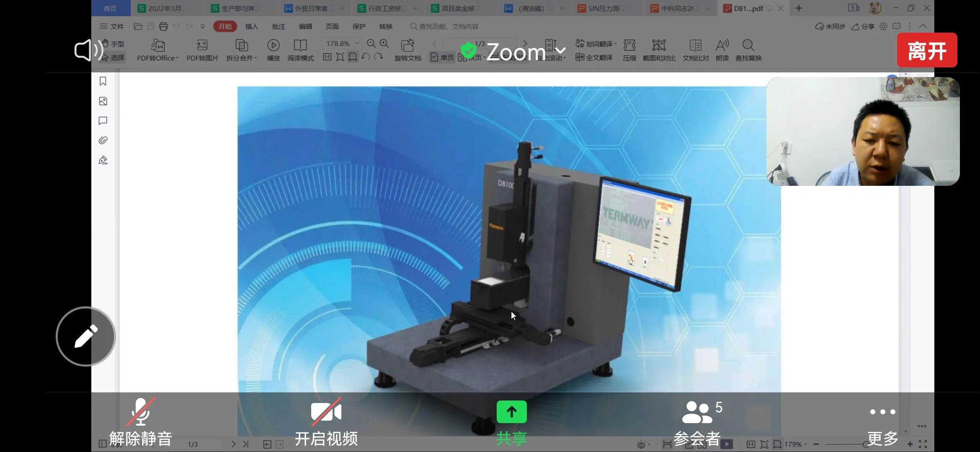The width and height of the screenshot is (980, 452).
Task: Select 单页 single page view
Action: pyautogui.click(x=442, y=57)
